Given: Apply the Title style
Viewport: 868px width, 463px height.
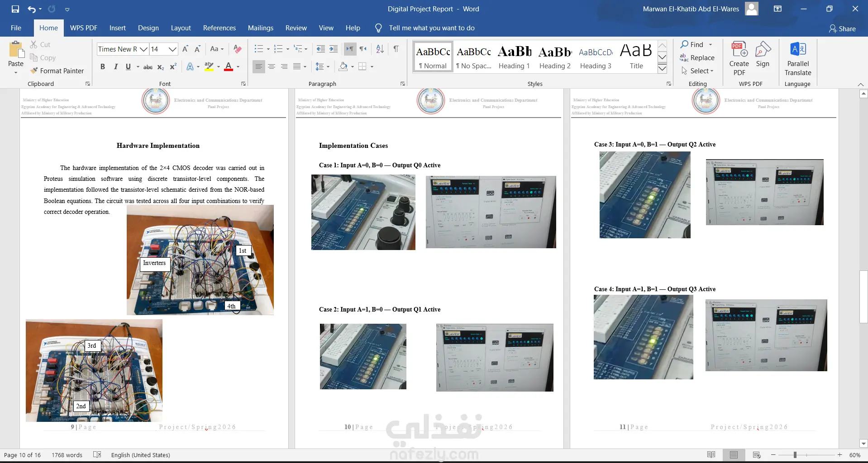Looking at the screenshot, I should click(x=636, y=57).
